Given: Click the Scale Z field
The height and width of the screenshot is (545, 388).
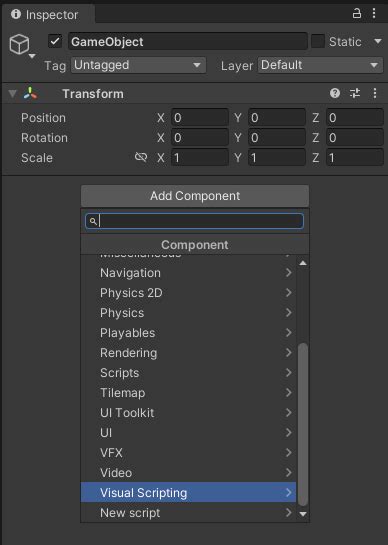Looking at the screenshot, I should coord(354,157).
